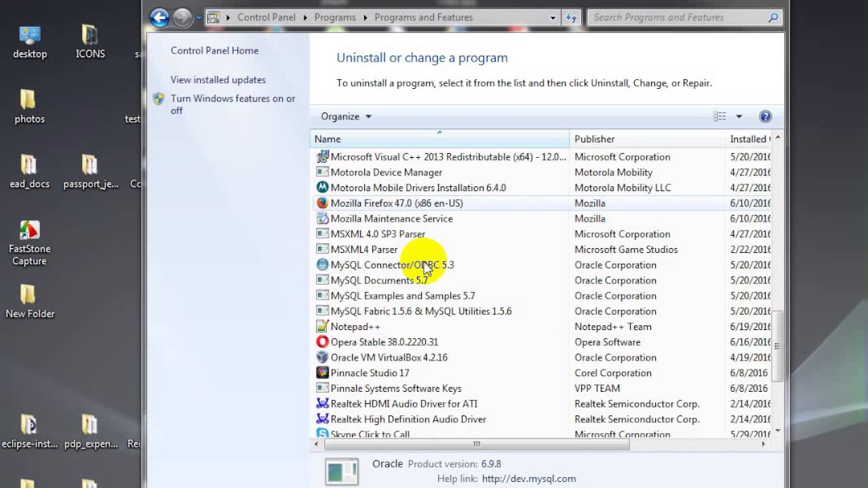Click Control Panel in address breadcrumb
868x488 pixels.
coord(267,18)
